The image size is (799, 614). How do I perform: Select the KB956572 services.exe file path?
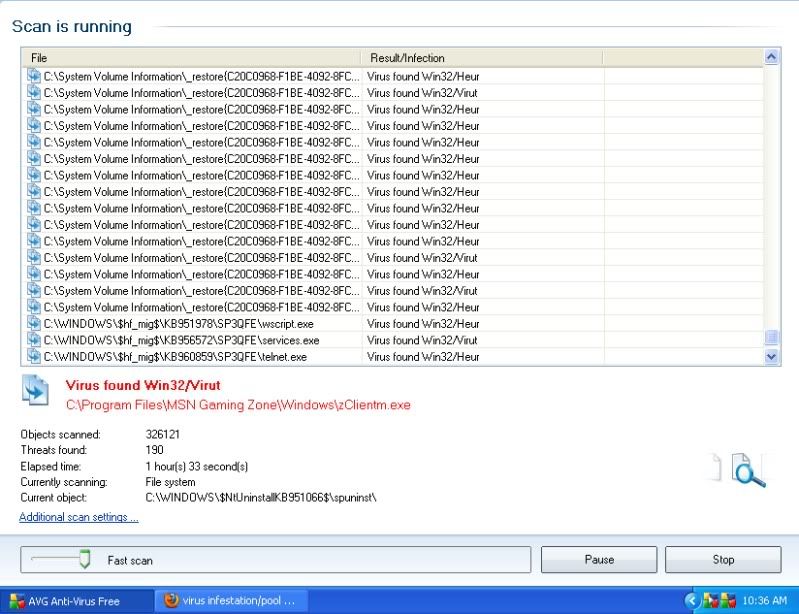[181, 340]
